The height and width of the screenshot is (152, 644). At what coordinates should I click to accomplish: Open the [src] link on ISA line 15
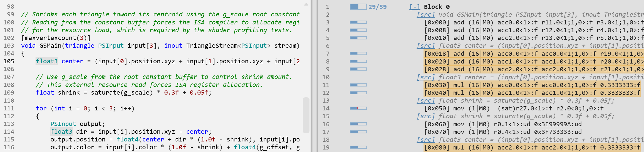tap(425, 116)
